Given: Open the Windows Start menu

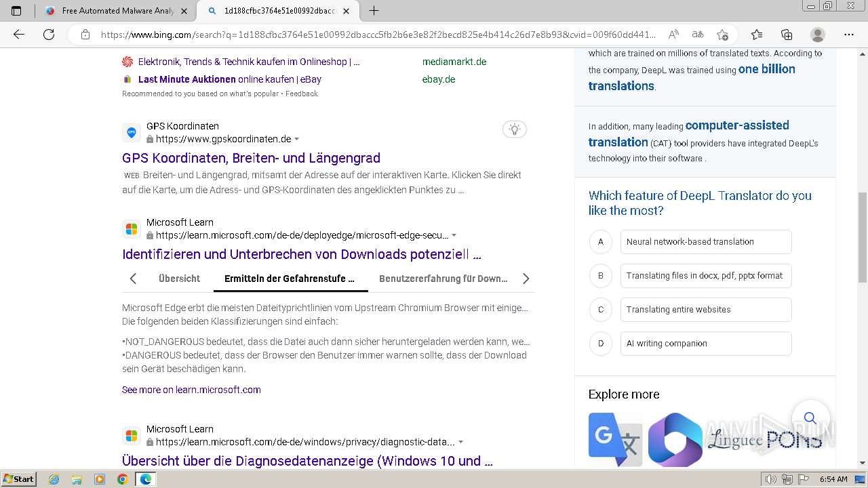Looking at the screenshot, I should point(18,479).
